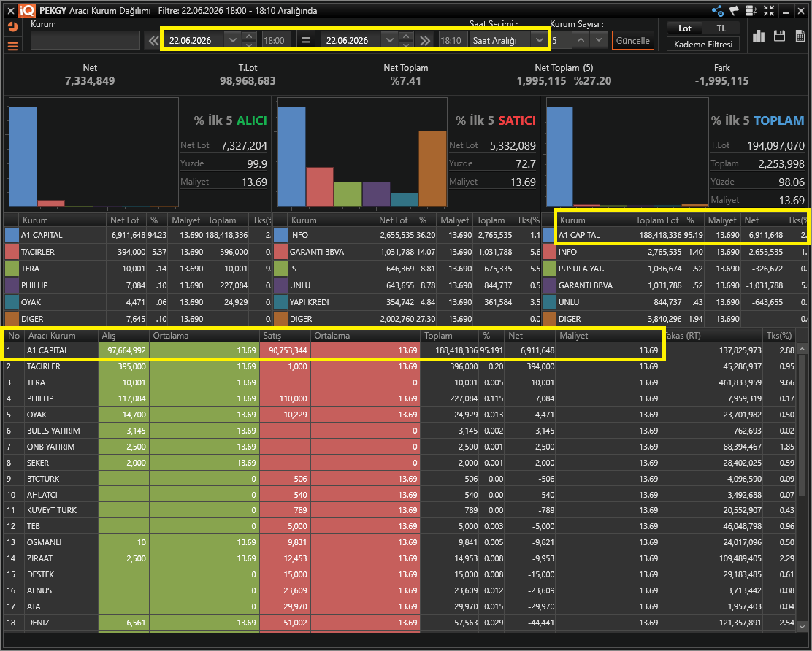
Task: Increase the start date with up stepper
Action: pos(249,36)
